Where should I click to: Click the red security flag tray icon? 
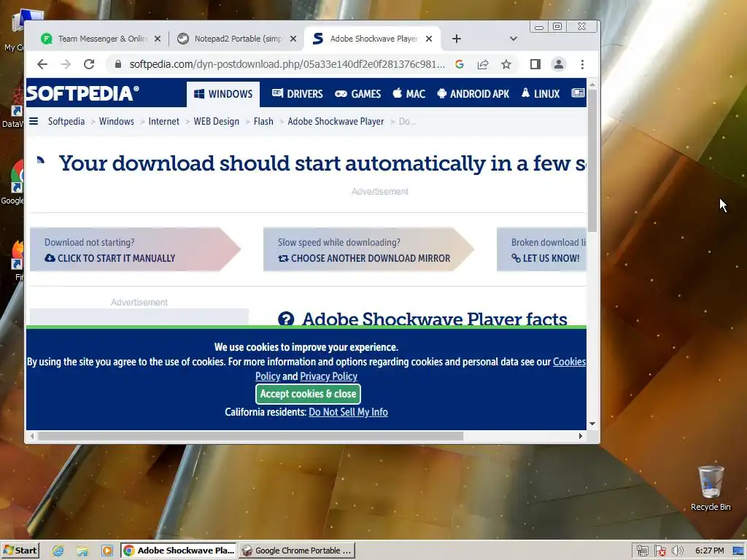tap(659, 551)
